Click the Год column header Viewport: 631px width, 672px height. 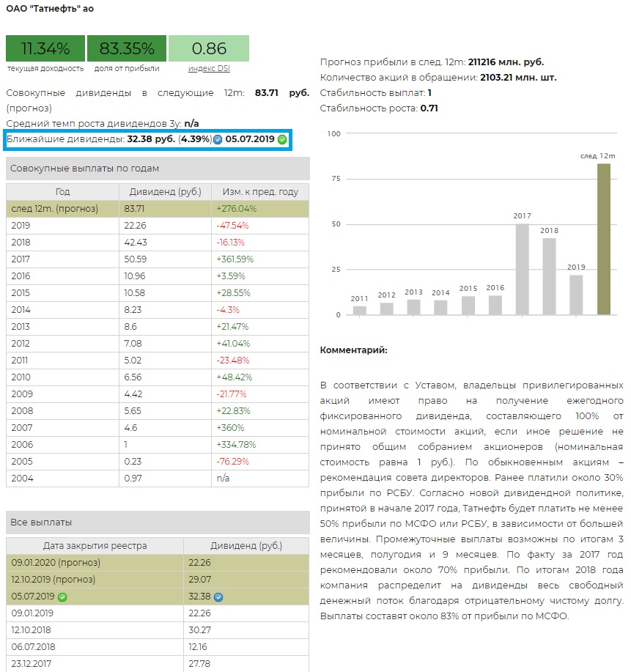coord(62,192)
